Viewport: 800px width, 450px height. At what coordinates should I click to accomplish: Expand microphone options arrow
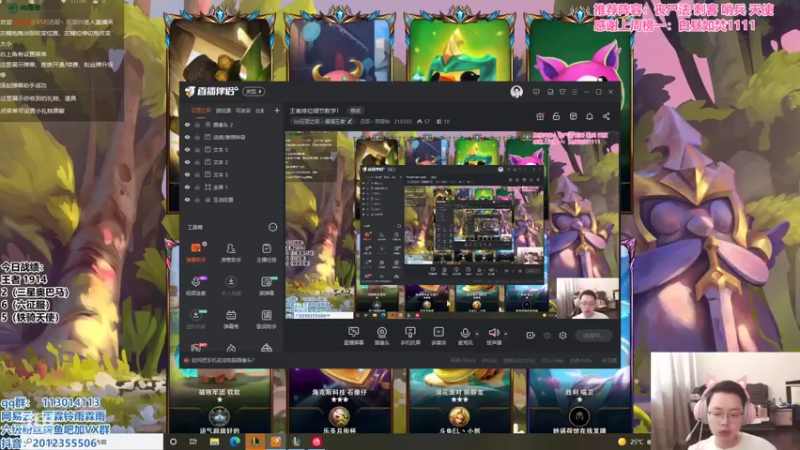point(477,334)
